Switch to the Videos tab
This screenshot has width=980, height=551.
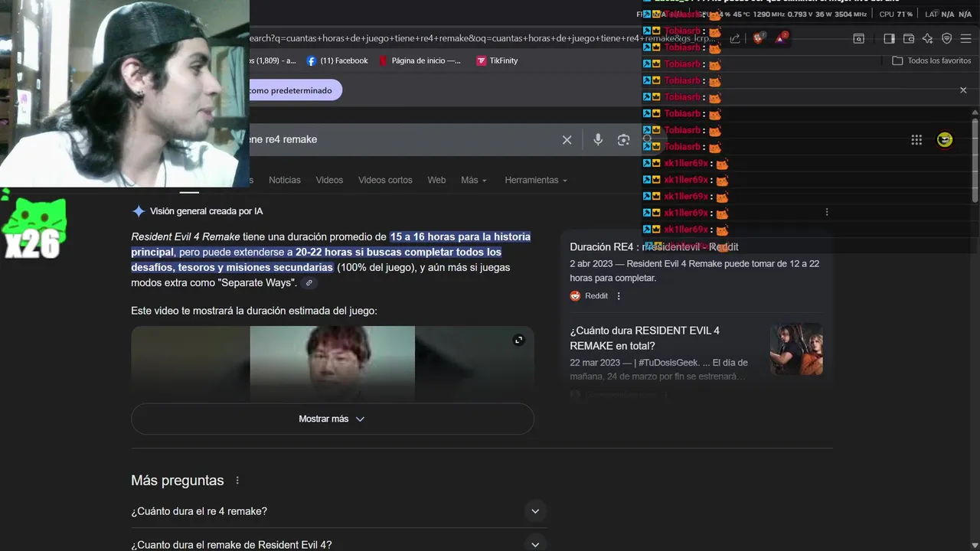click(x=329, y=180)
